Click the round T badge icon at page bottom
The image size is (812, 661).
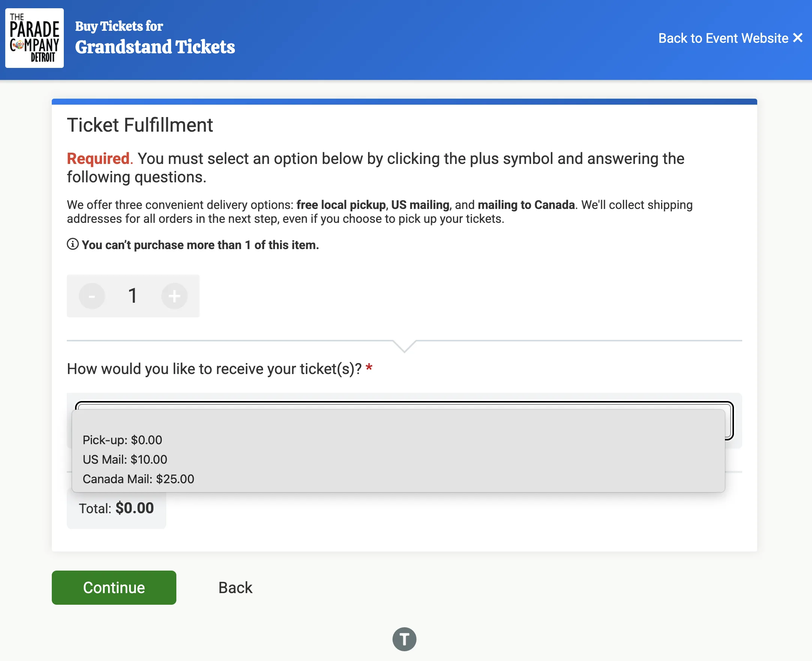pos(404,639)
